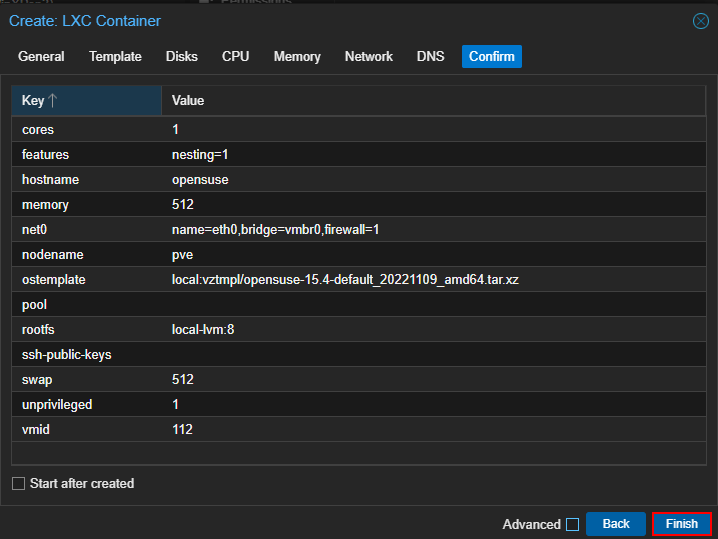Select the rootfs row
The height and width of the screenshot is (539, 718).
pyautogui.click(x=359, y=330)
